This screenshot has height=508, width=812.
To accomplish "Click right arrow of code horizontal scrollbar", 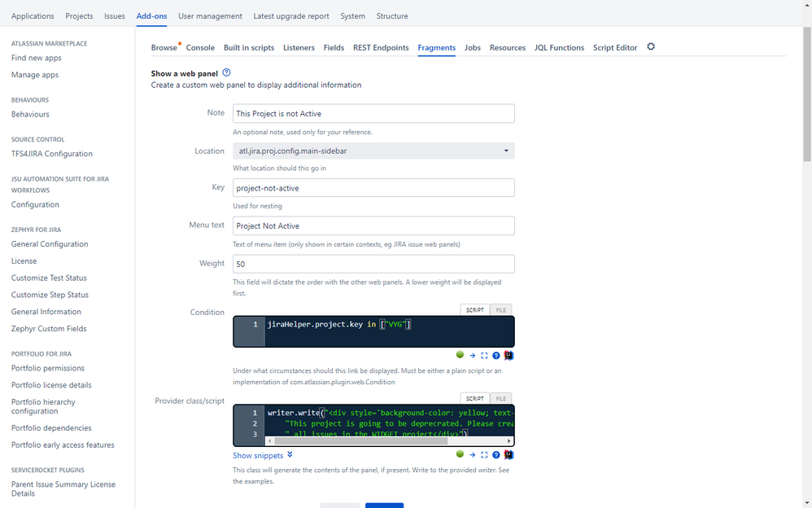I will [509, 441].
